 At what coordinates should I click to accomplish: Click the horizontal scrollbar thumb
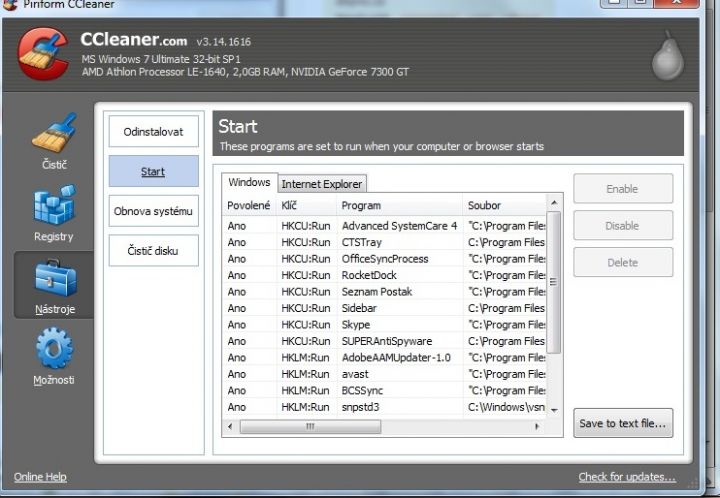310,426
